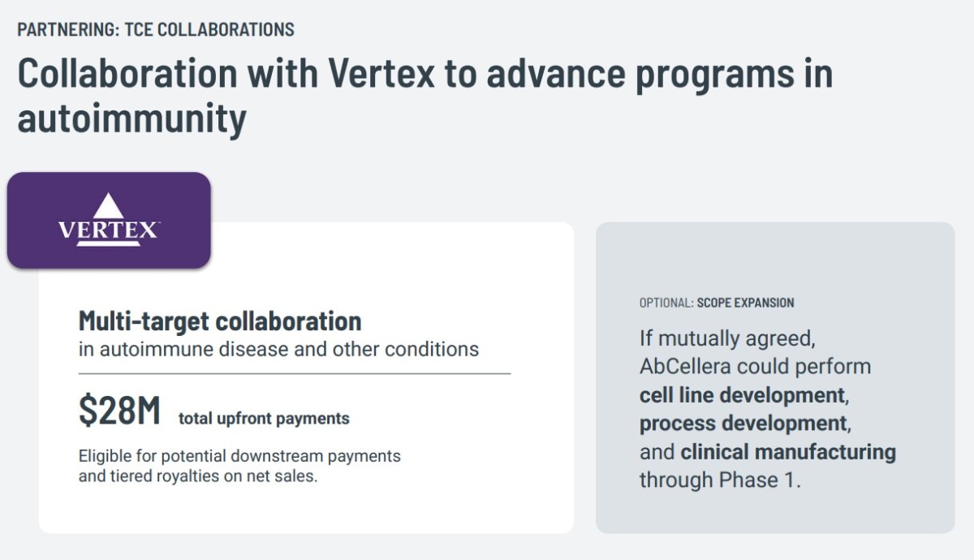Click the Vertex triangle logo icon
974x560 pixels.
pos(109,206)
